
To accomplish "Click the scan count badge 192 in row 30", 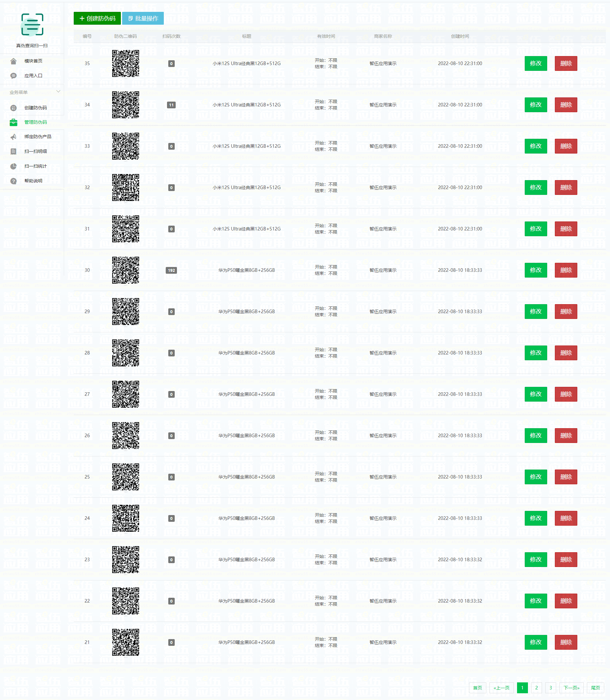I will coord(171,270).
